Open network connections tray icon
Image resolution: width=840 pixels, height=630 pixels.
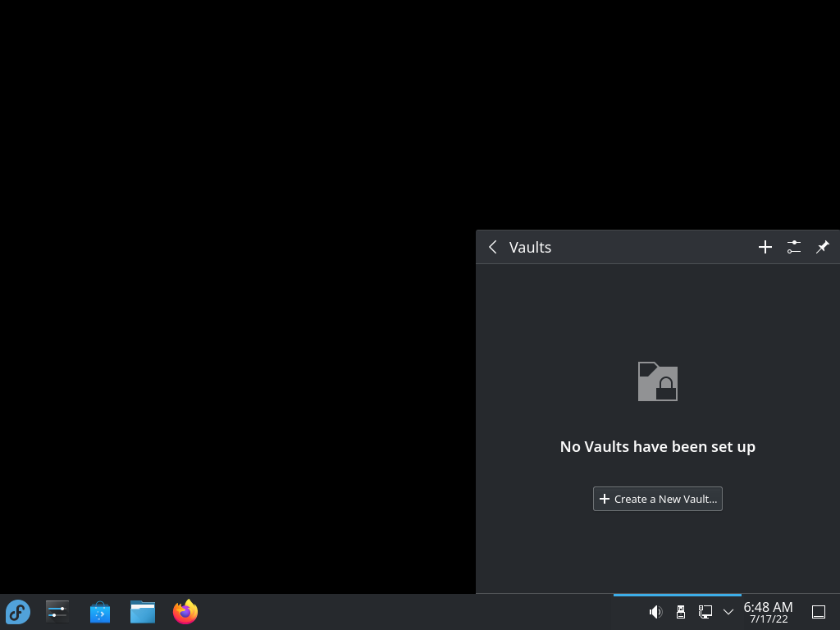tap(705, 612)
